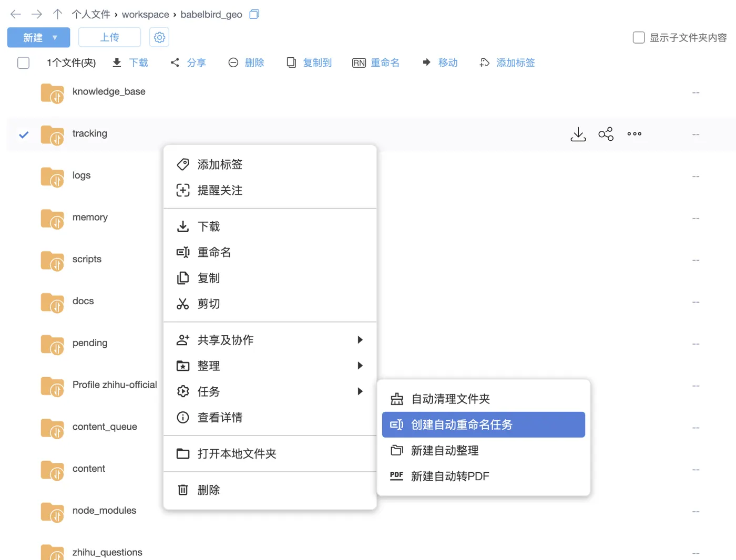The width and height of the screenshot is (736, 560).
Task: Choose 删除 in the context menu
Action: [x=270, y=490]
